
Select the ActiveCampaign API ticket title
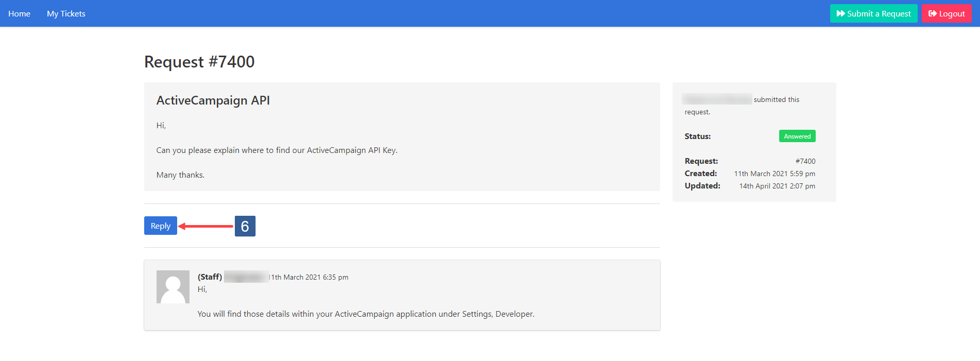click(x=213, y=100)
